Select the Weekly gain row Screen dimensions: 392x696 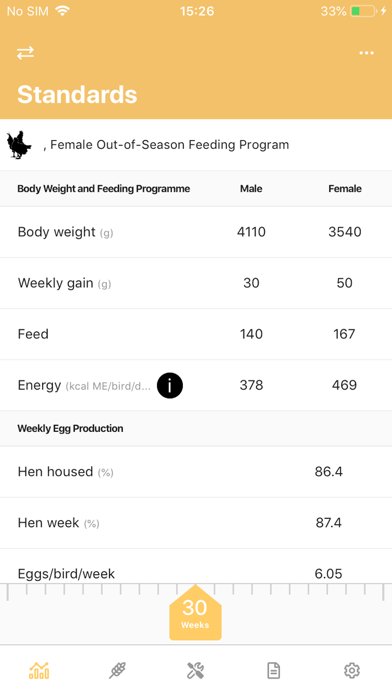pos(196,283)
